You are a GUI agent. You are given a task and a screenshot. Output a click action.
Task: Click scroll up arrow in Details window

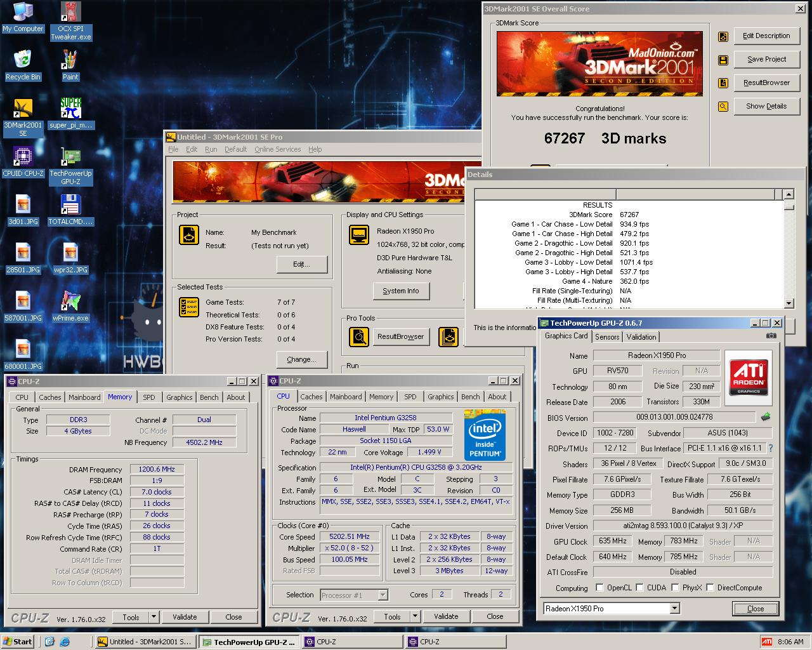[789, 195]
